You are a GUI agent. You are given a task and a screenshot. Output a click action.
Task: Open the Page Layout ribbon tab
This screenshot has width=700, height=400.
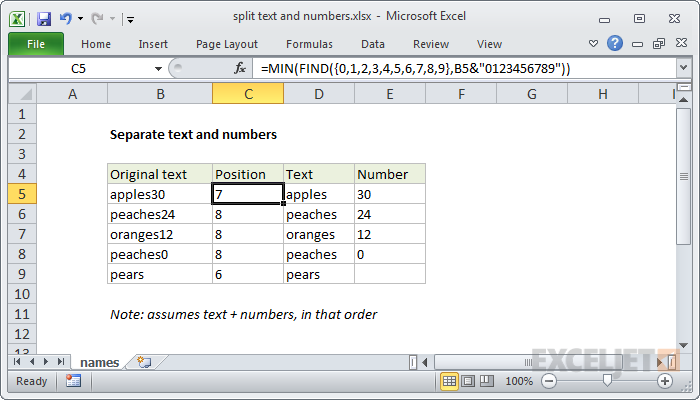pyautogui.click(x=226, y=44)
